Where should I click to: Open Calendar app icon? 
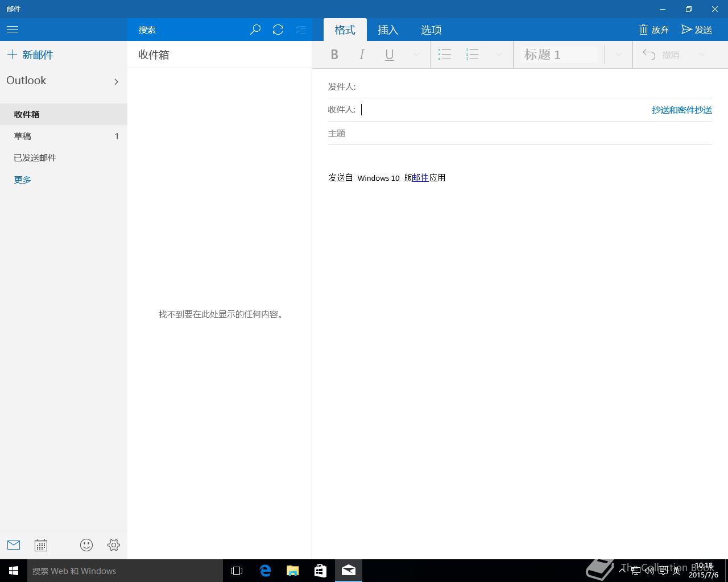point(41,545)
